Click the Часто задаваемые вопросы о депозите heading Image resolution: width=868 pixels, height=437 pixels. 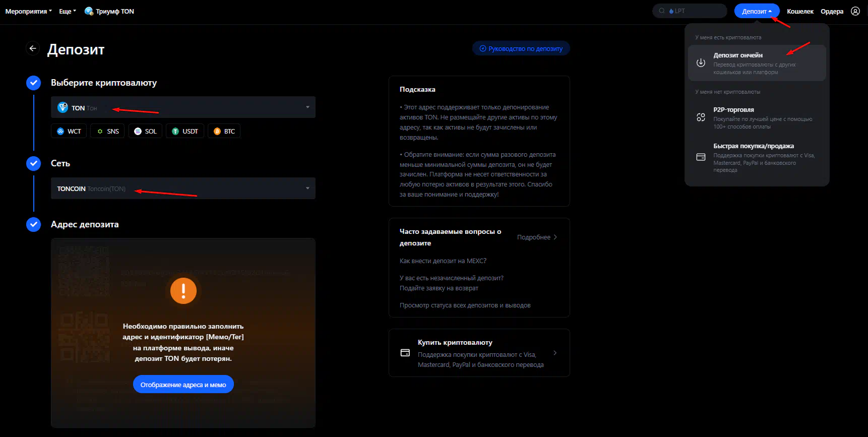point(450,237)
